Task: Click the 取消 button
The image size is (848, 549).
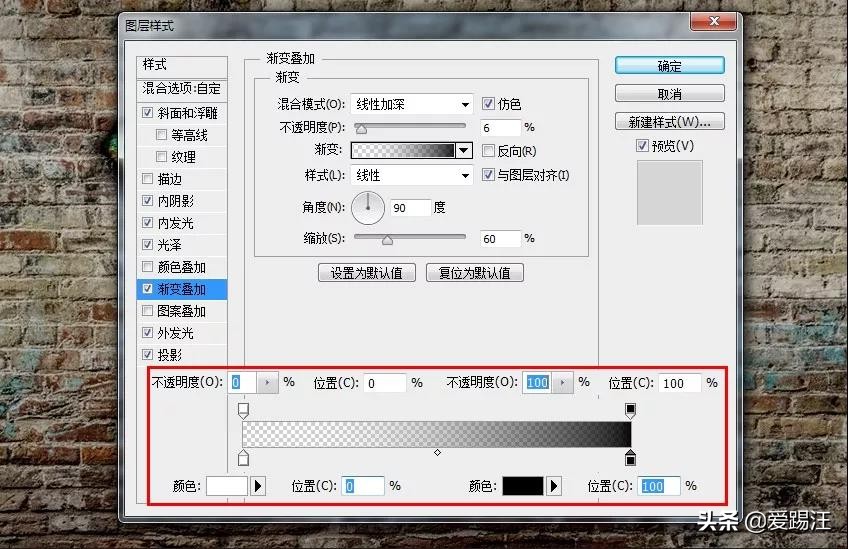Action: (670, 94)
